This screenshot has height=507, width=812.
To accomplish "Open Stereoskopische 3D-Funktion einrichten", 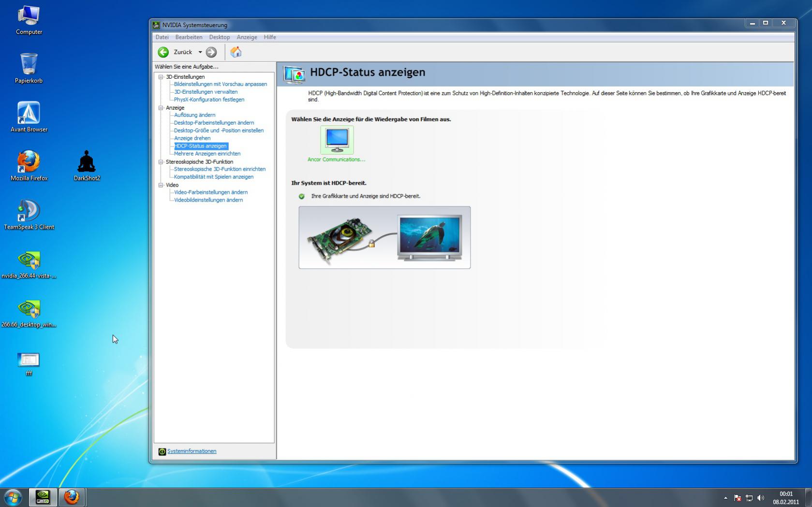I will point(220,169).
